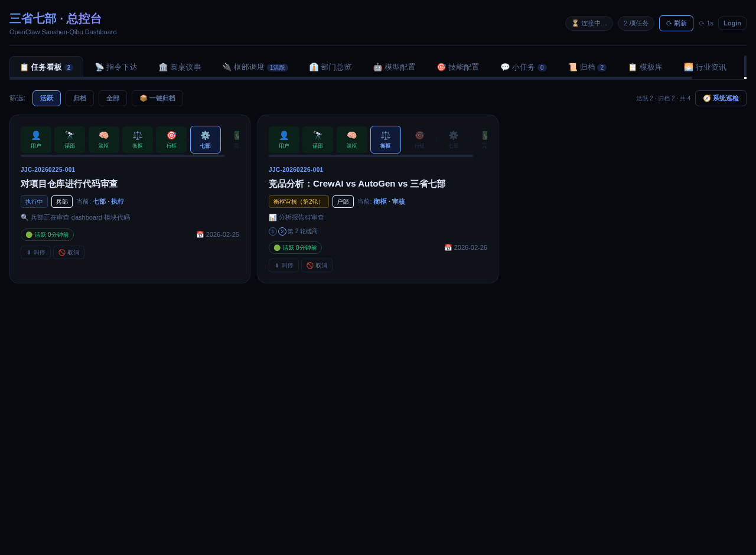Click the 用户 user icon on 竞品分析 card
This screenshot has height=555, width=756.
tap(283, 139)
